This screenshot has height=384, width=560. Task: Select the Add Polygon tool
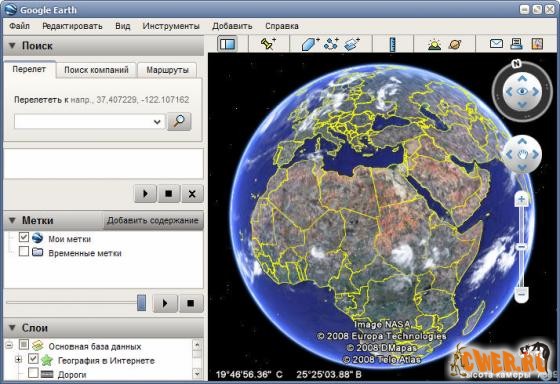pyautogui.click(x=310, y=44)
